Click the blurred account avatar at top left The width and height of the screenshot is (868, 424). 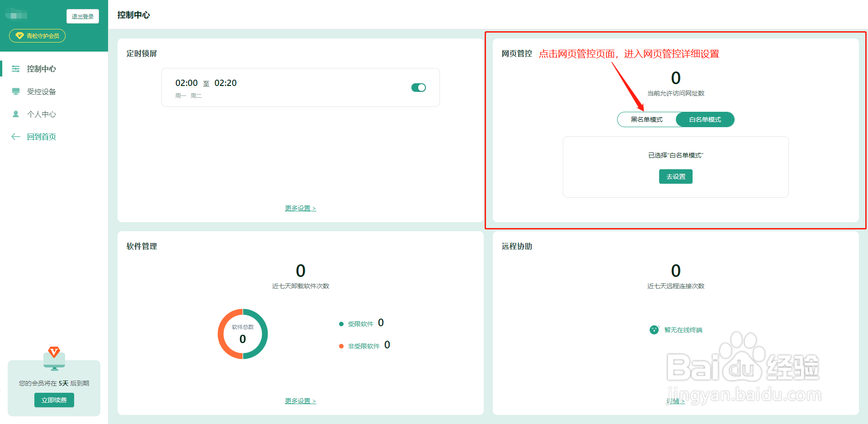click(x=16, y=15)
